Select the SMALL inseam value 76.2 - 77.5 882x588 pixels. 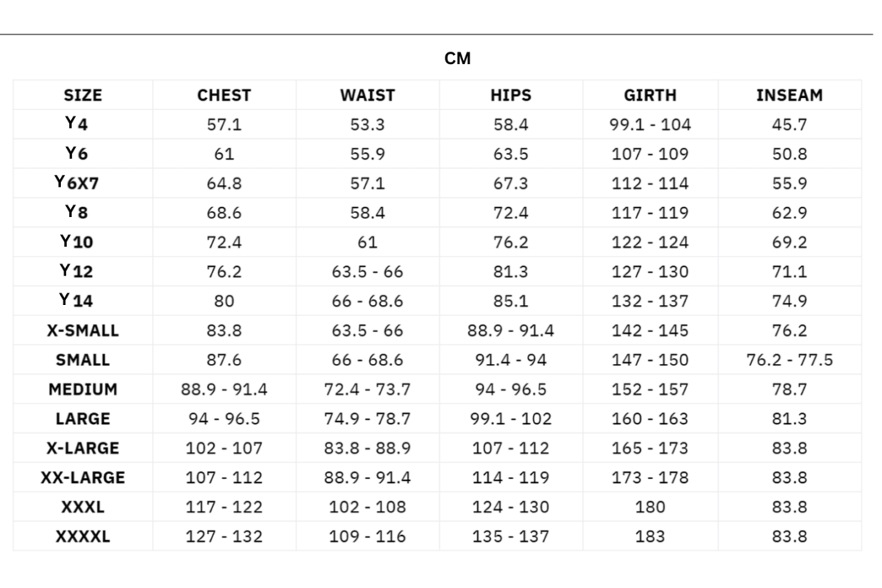pyautogui.click(x=789, y=360)
